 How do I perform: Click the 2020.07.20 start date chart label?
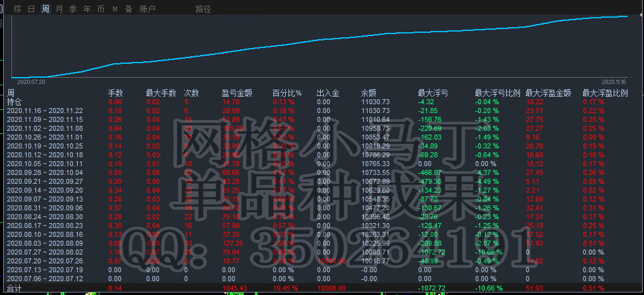pos(31,81)
